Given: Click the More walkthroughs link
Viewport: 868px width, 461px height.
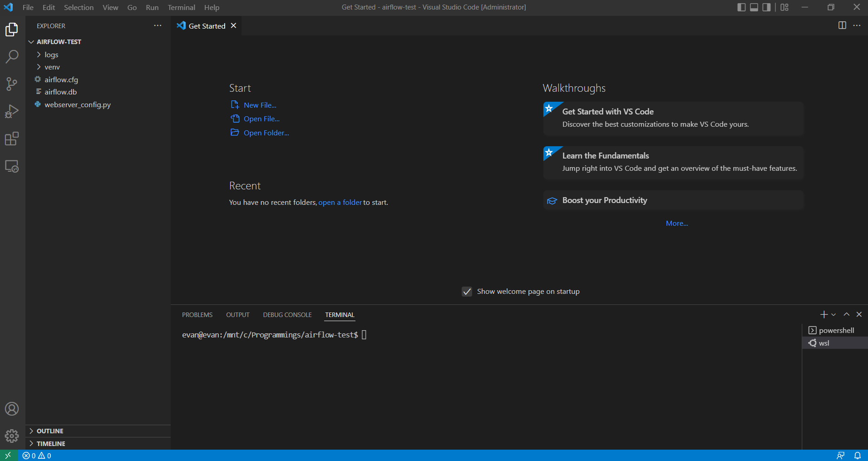Looking at the screenshot, I should click(x=676, y=223).
